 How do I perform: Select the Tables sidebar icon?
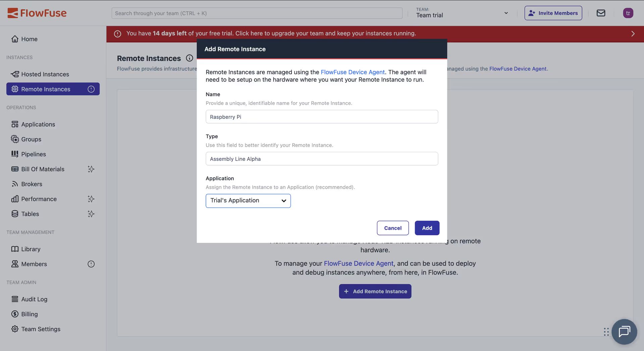[15, 214]
